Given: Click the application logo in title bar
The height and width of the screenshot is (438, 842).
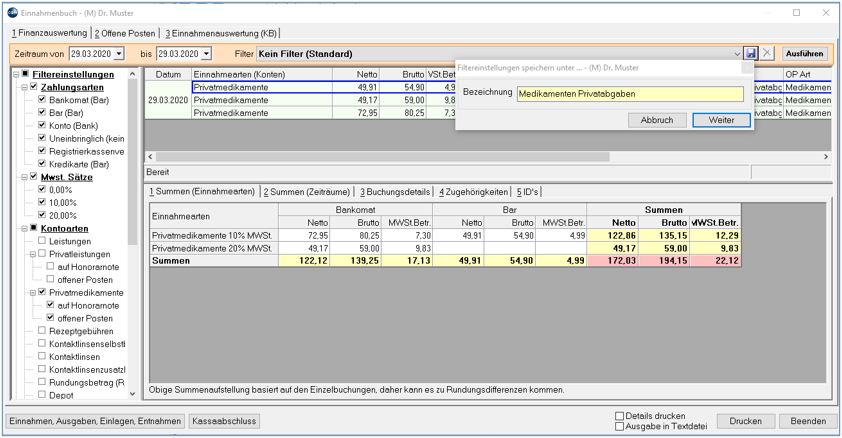Looking at the screenshot, I should (12, 12).
